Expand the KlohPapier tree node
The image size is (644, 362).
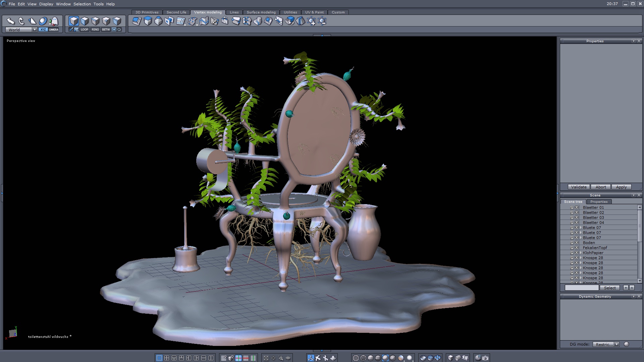581,253
